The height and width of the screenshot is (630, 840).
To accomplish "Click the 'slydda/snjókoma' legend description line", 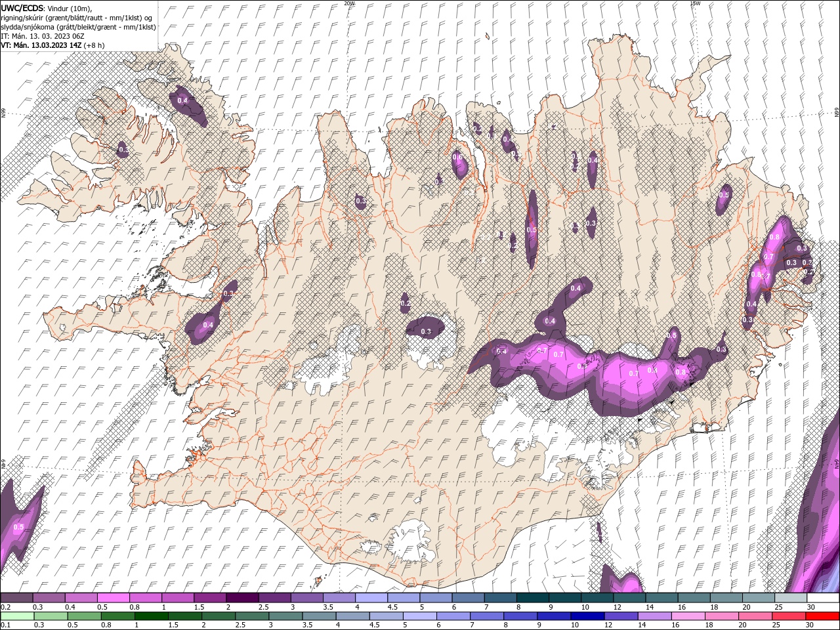I will (x=78, y=27).
